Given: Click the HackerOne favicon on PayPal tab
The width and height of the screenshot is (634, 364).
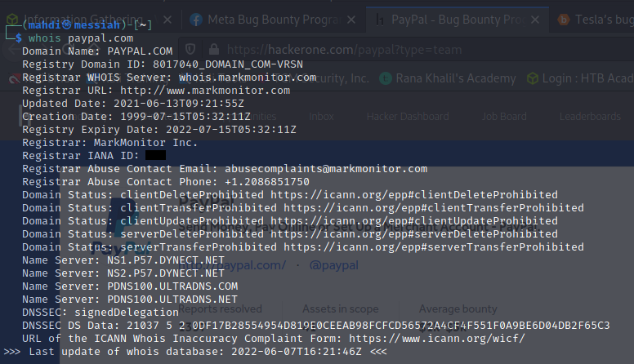Looking at the screenshot, I should pos(380,20).
